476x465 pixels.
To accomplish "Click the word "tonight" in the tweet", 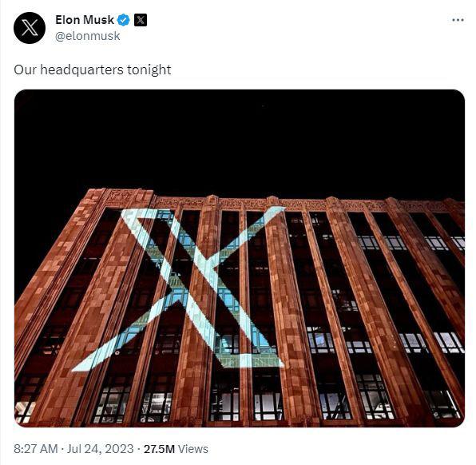I will 149,70.
